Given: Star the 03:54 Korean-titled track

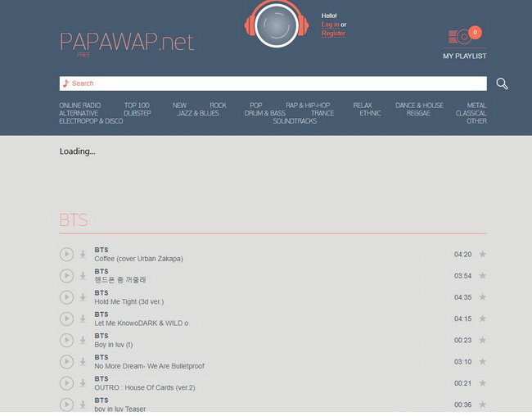Looking at the screenshot, I should pyautogui.click(x=482, y=275).
